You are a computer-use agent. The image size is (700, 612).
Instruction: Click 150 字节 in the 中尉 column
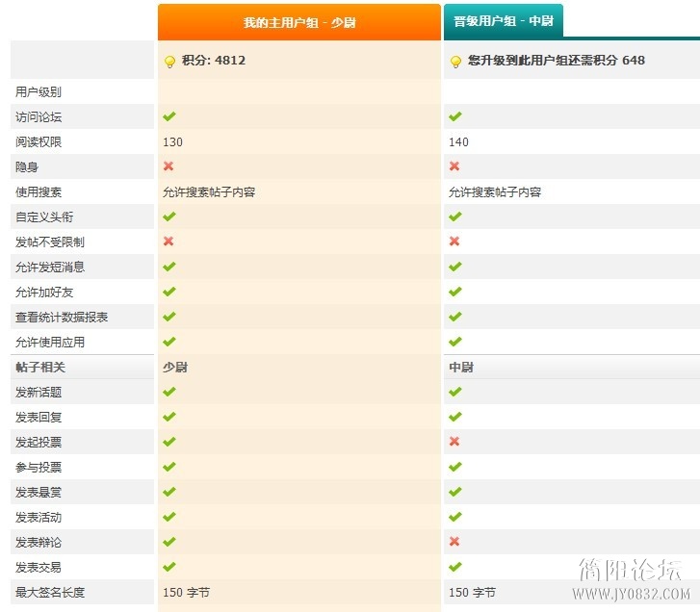click(x=472, y=593)
